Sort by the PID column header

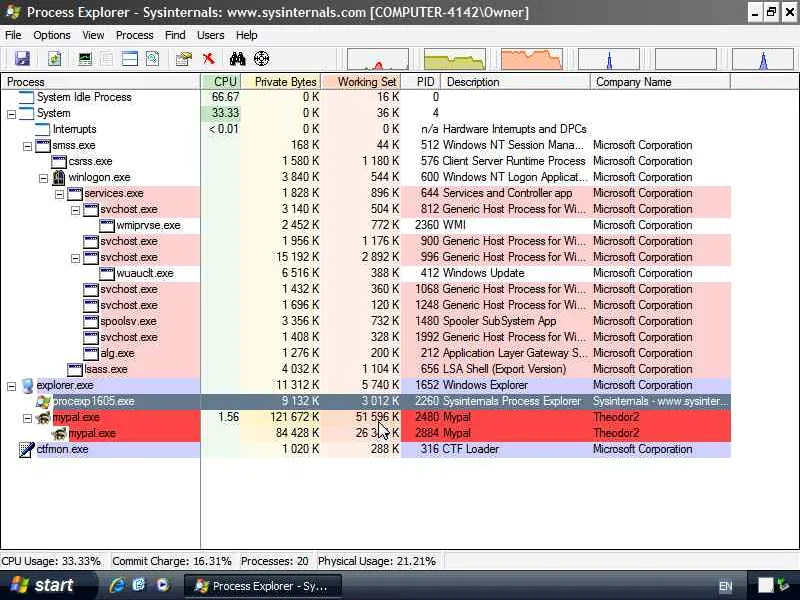[421, 82]
